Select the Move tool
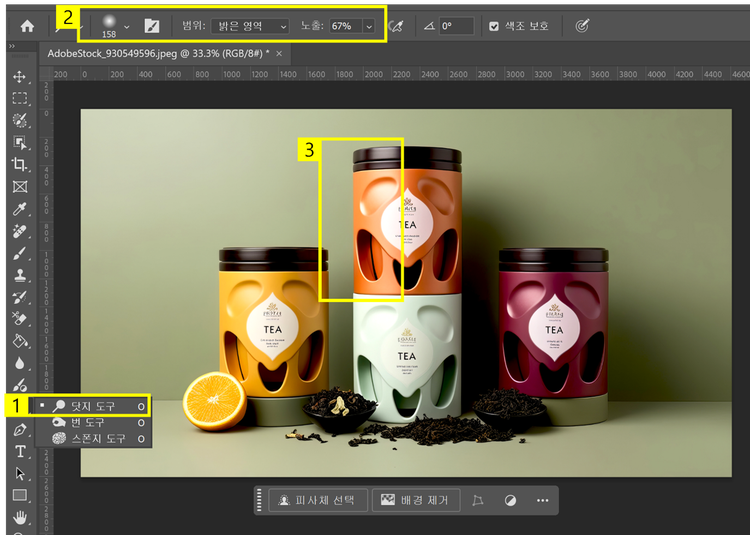Viewport: 750px width, 535px height. tap(19, 77)
